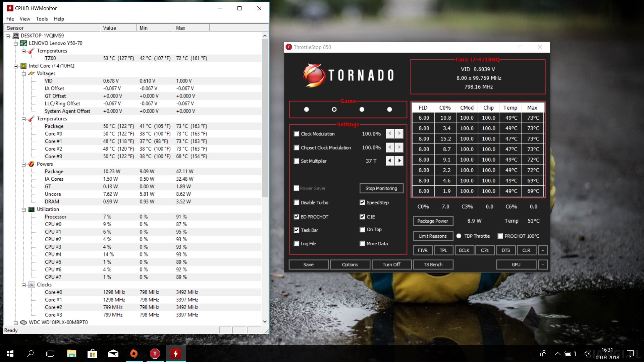Collapse the LENOVO Lenovo Y50-70 node
Screen dimensions: 644x362
[x=15, y=44]
